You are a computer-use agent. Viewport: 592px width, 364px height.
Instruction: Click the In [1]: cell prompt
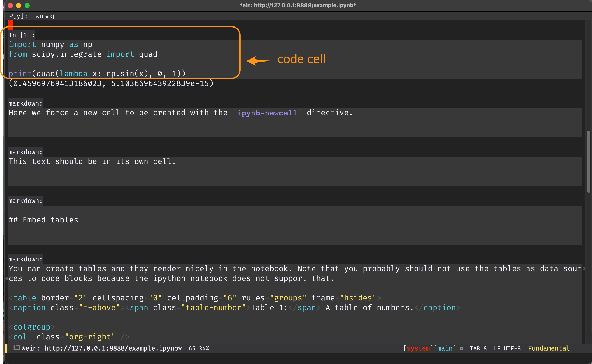click(22, 35)
